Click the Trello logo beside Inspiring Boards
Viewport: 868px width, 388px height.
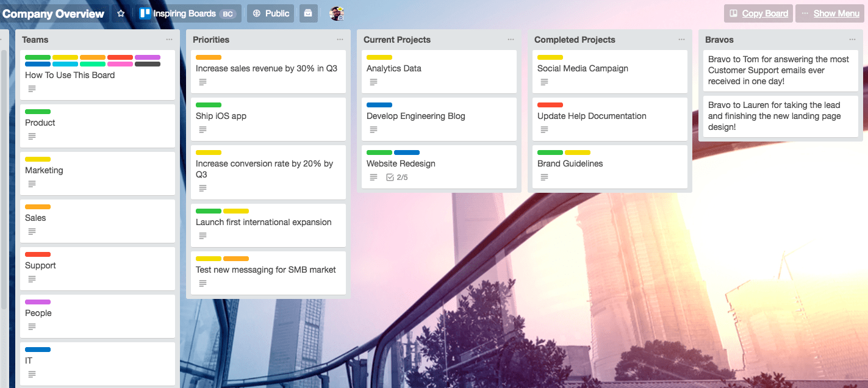click(x=145, y=13)
